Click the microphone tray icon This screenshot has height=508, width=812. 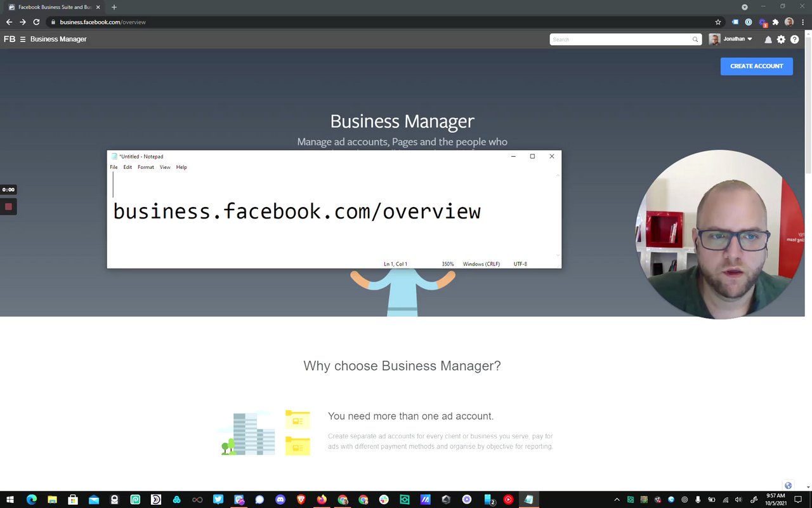698,500
